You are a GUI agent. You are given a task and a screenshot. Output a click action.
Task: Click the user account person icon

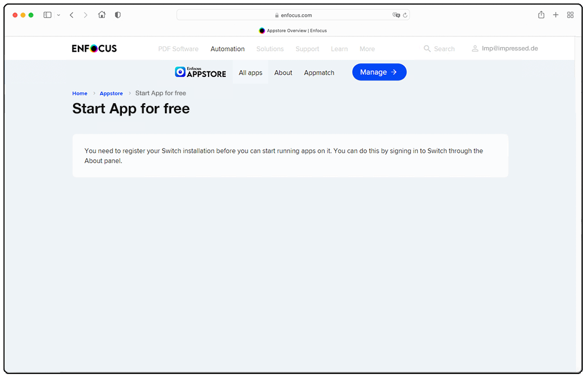(x=475, y=48)
